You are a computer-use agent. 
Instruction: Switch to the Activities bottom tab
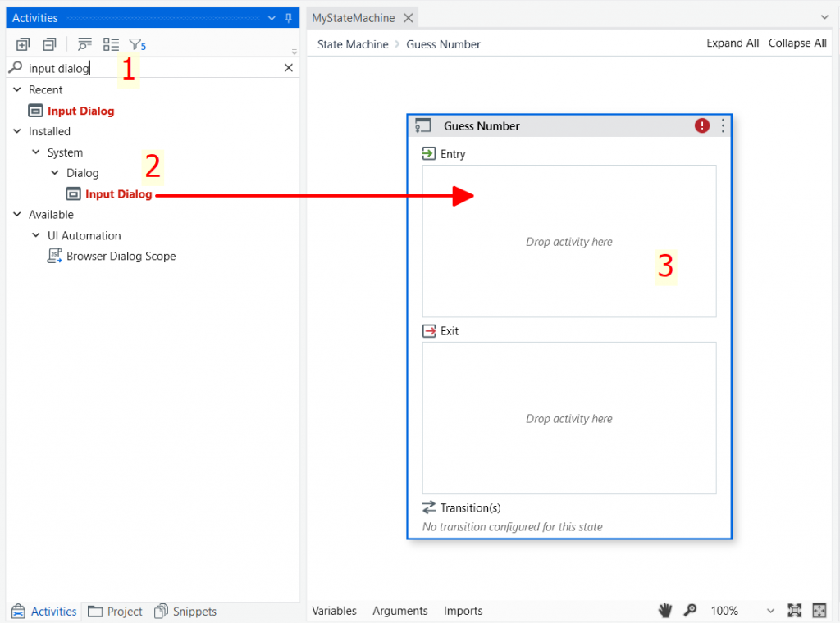44,612
